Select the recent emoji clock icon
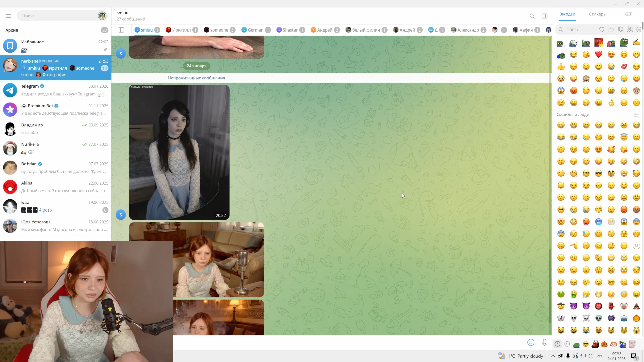Viewport: 644px width, 362px height. pyautogui.click(x=557, y=344)
